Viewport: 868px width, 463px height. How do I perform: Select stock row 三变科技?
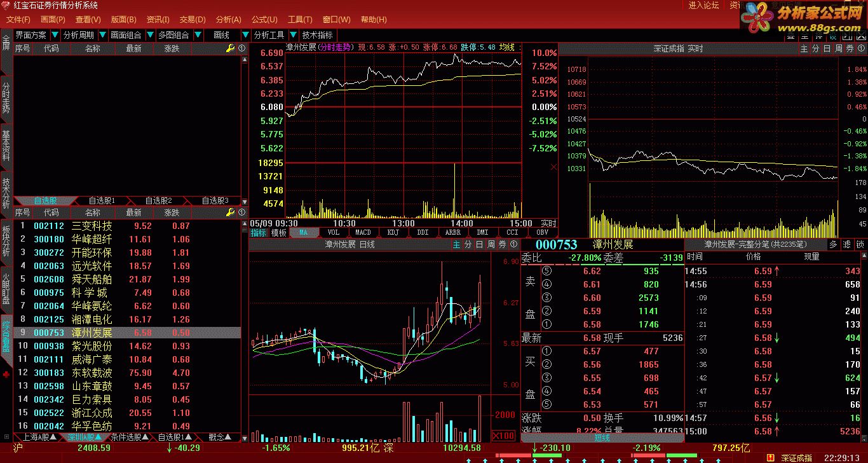click(127, 226)
